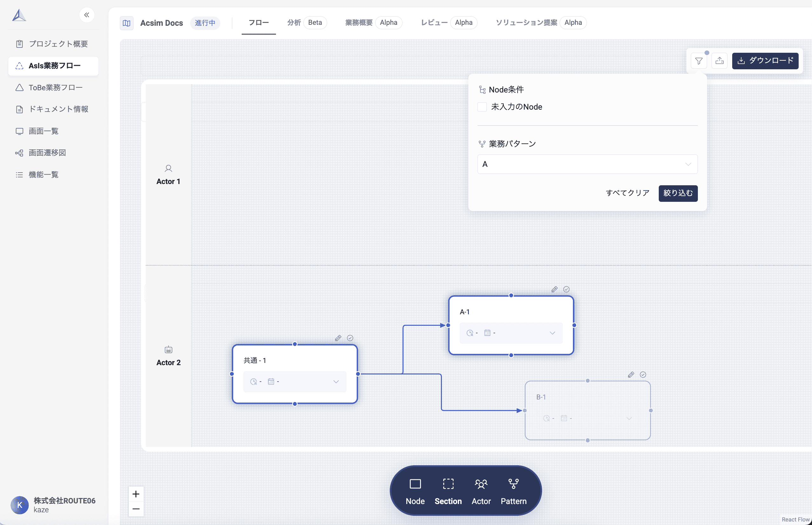Select AsIs業務フロー sidebar item
812x525 pixels.
click(x=53, y=66)
